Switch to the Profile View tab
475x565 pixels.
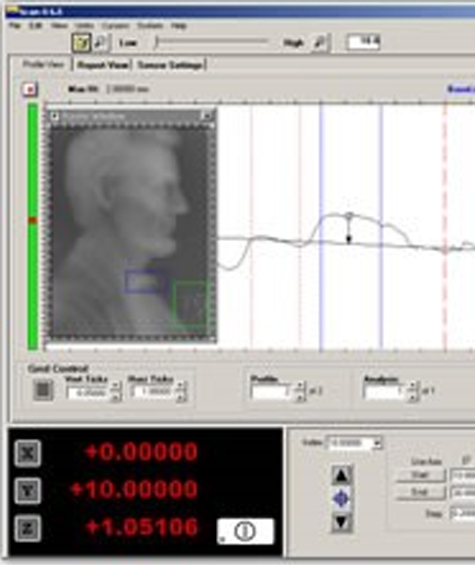(x=43, y=64)
